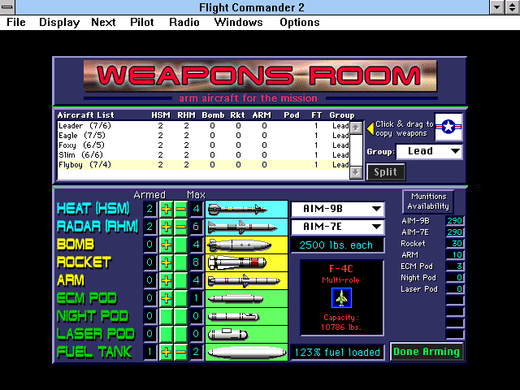520x390 pixels.
Task: Click ECM Pod availability count 3
Action: [455, 266]
